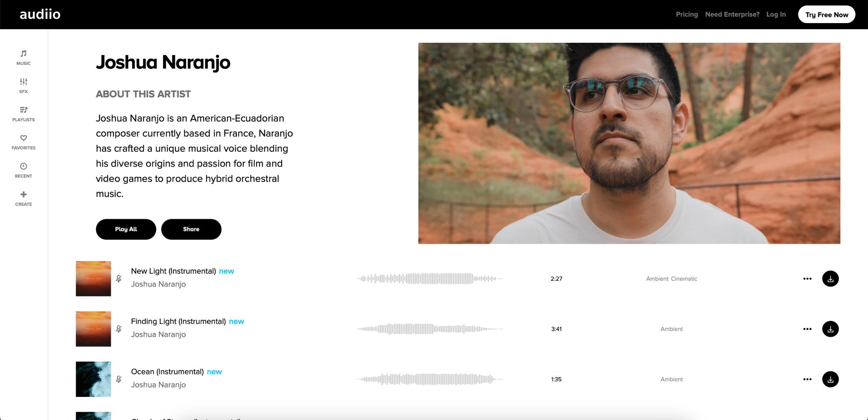Viewport: 868px width, 420px height.
Task: Open the SFX section in sidebar
Action: (23, 86)
